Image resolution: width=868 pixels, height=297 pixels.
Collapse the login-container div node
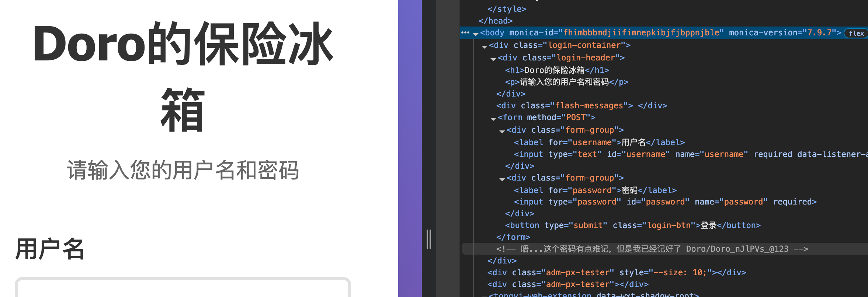(x=485, y=46)
